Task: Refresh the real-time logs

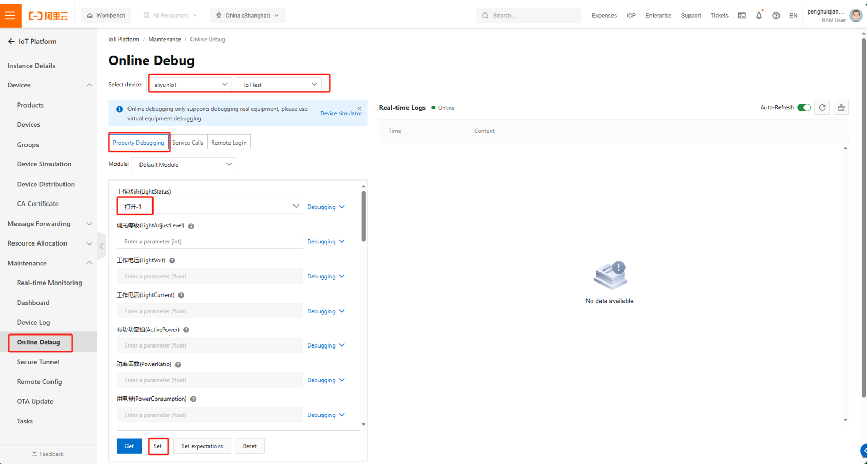Action: [x=822, y=108]
